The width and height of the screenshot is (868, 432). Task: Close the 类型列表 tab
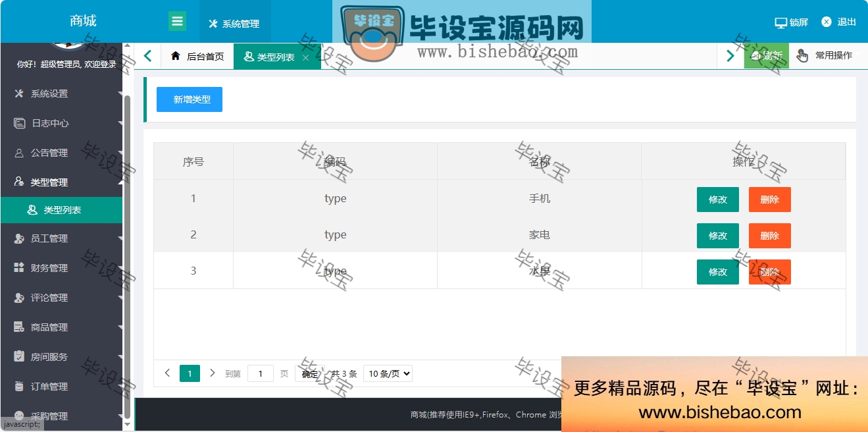click(305, 58)
